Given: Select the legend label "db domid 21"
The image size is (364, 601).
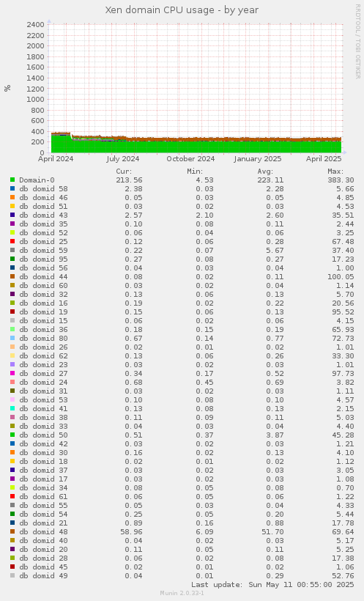Looking at the screenshot, I should [x=43, y=523].
